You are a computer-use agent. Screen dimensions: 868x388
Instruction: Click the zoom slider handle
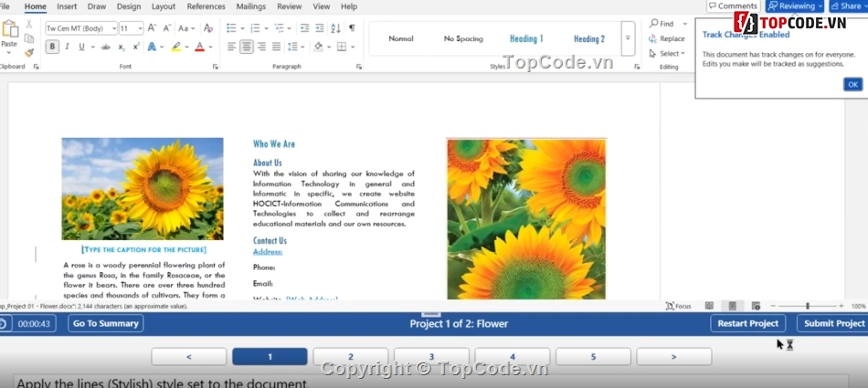point(808,306)
